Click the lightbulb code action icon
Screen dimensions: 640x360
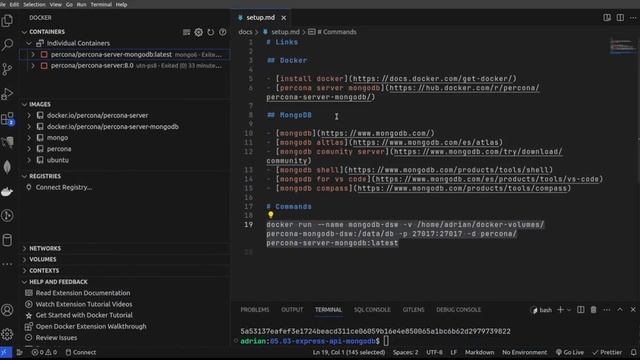click(271, 215)
